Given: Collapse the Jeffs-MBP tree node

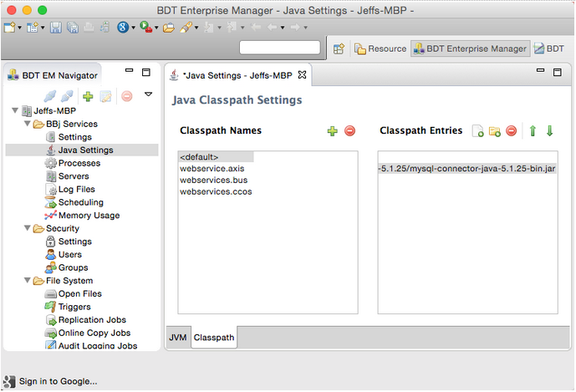Looking at the screenshot, I should (15, 110).
